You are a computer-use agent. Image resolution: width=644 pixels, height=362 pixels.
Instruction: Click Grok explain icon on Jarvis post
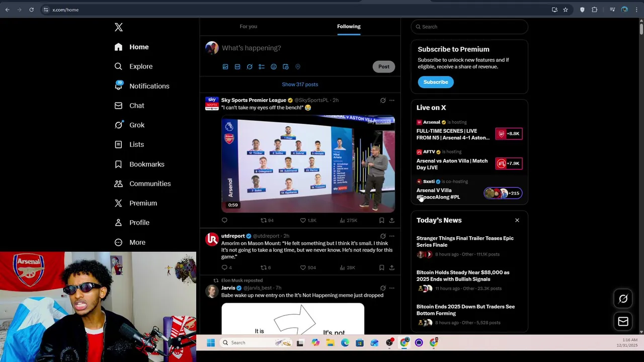(383, 288)
